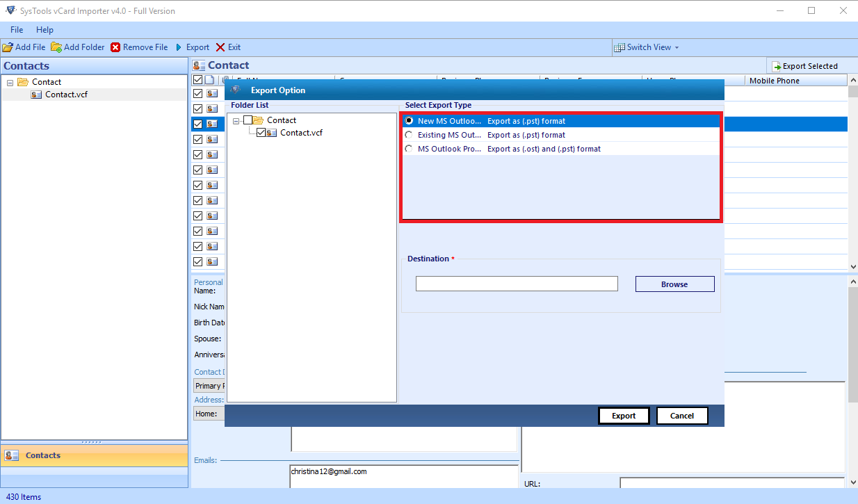
Task: Click the christina12@gmail.com email entry
Action: coord(329,471)
